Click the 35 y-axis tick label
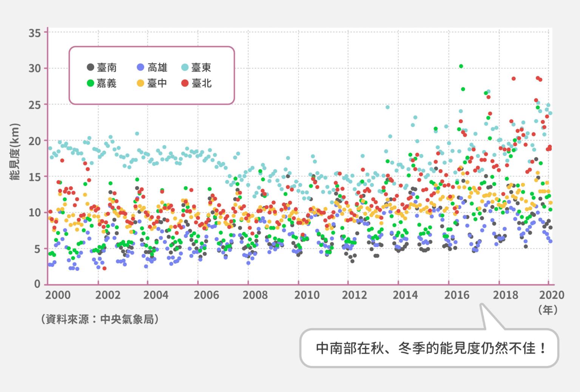The image size is (580, 392). (x=35, y=33)
